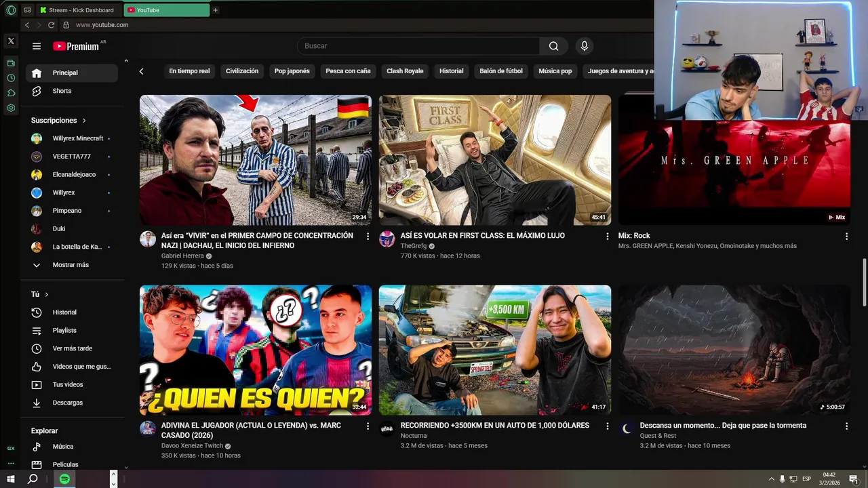Viewport: 868px width, 488px height.
Task: Open options for the First Class video
Action: coord(608,237)
